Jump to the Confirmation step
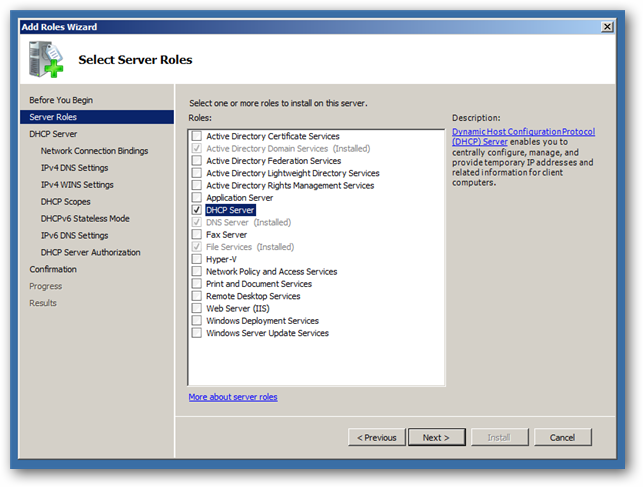Screen dimensions: 643x487 (53, 269)
